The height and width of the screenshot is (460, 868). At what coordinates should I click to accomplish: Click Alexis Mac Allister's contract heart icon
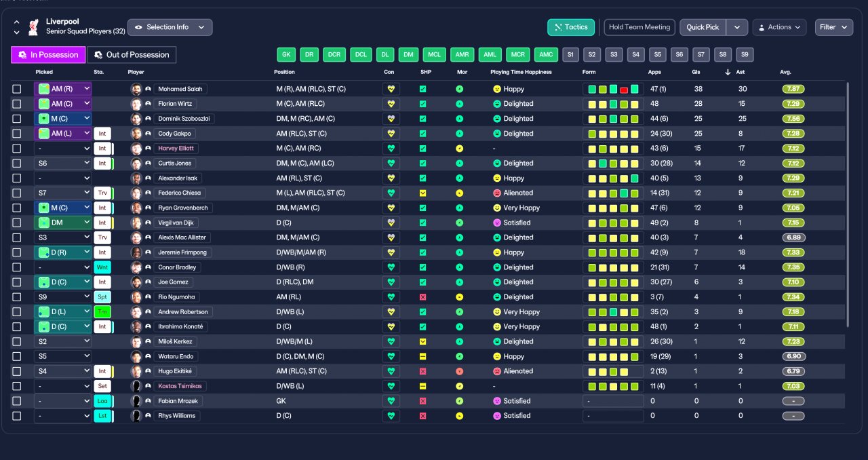click(391, 237)
